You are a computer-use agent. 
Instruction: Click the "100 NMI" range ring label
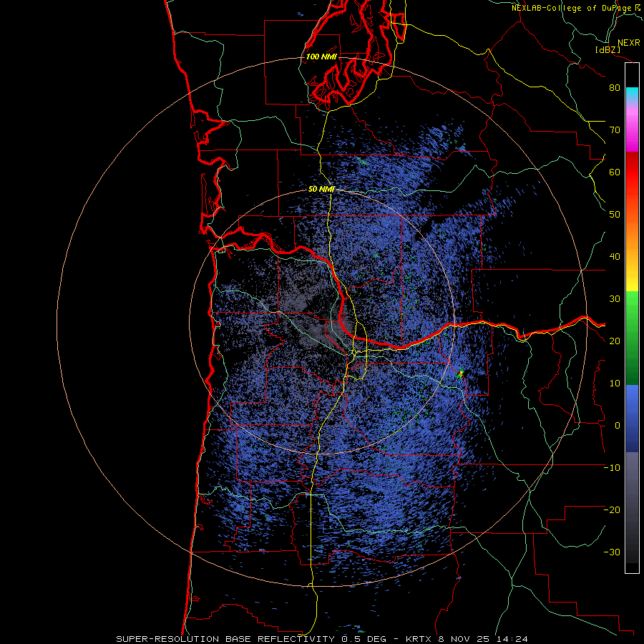[x=321, y=57]
